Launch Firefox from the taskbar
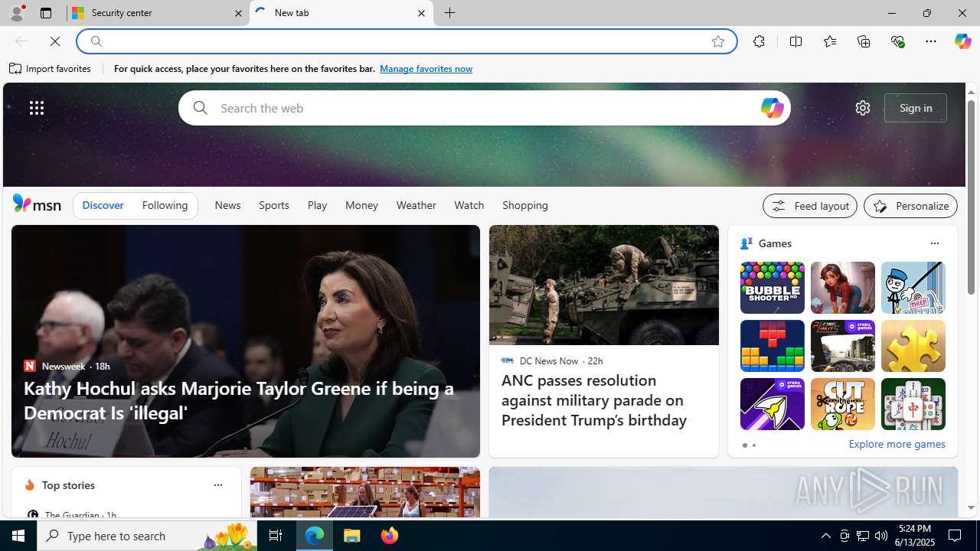980x551 pixels. coord(390,536)
